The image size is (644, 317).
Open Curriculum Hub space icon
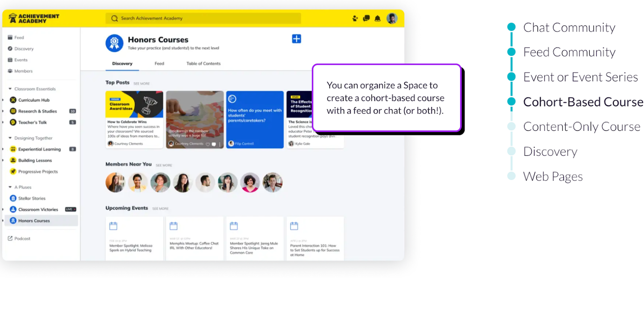click(x=13, y=100)
